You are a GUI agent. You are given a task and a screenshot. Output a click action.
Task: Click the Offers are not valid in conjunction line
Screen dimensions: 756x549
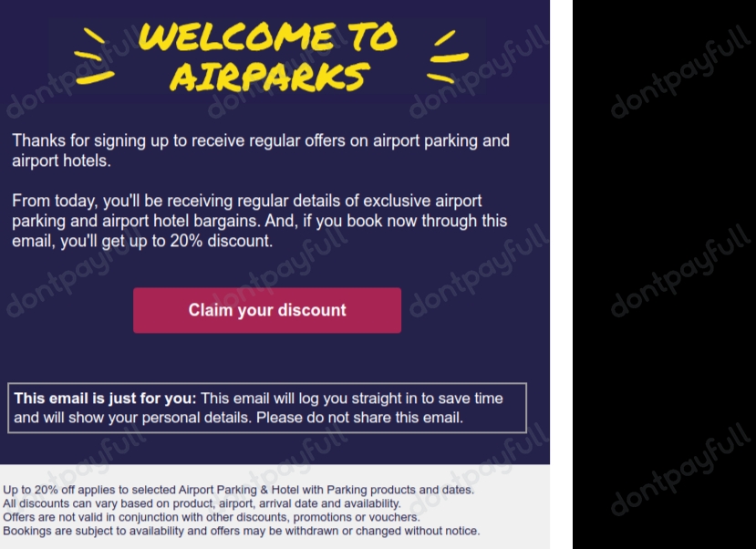(x=212, y=517)
